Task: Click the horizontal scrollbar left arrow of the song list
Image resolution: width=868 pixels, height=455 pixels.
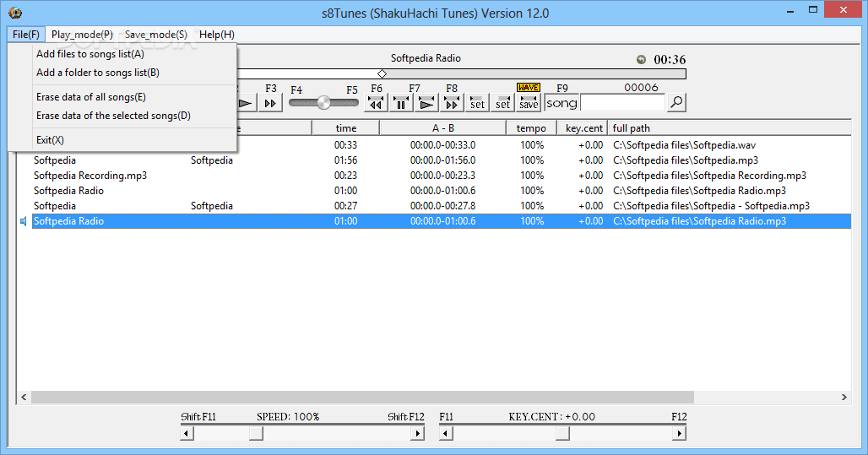Action: [x=24, y=397]
